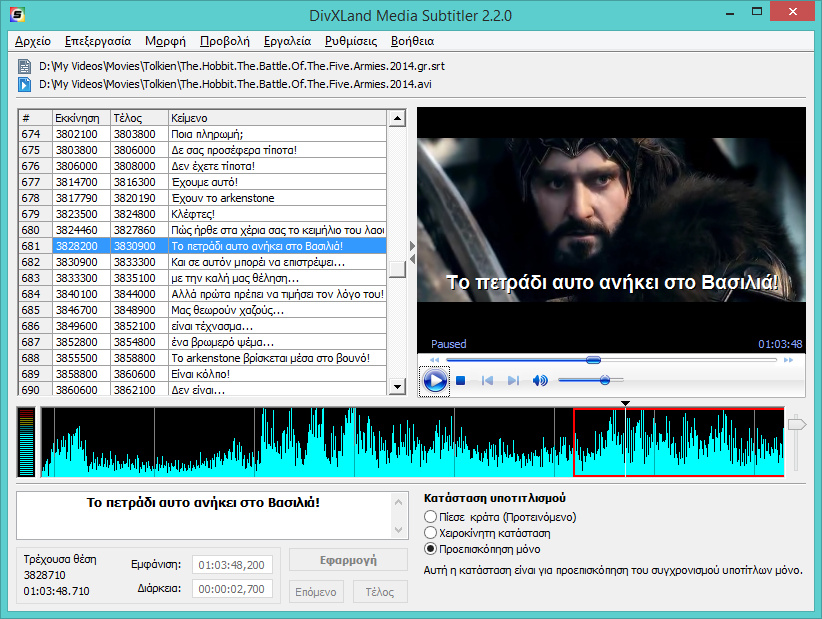Open the Εργαλεία menu
This screenshot has height=619, width=822.
click(x=287, y=41)
